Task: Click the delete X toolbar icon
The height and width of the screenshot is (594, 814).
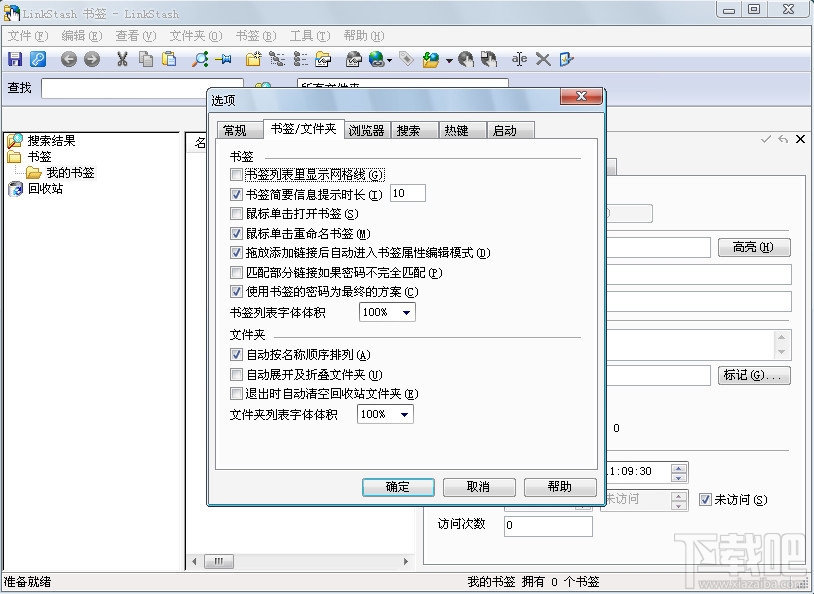Action: (x=542, y=59)
